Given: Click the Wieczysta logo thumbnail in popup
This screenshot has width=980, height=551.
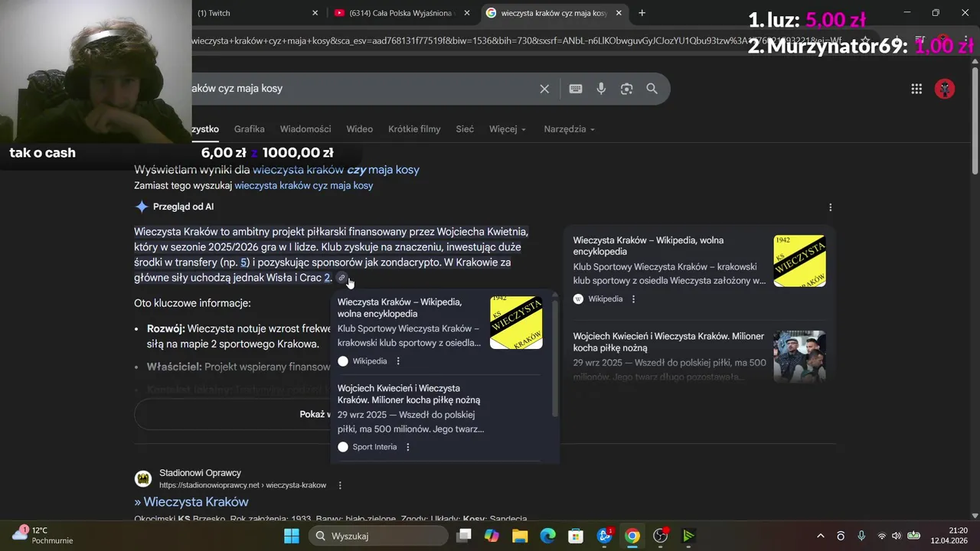Looking at the screenshot, I should point(516,323).
